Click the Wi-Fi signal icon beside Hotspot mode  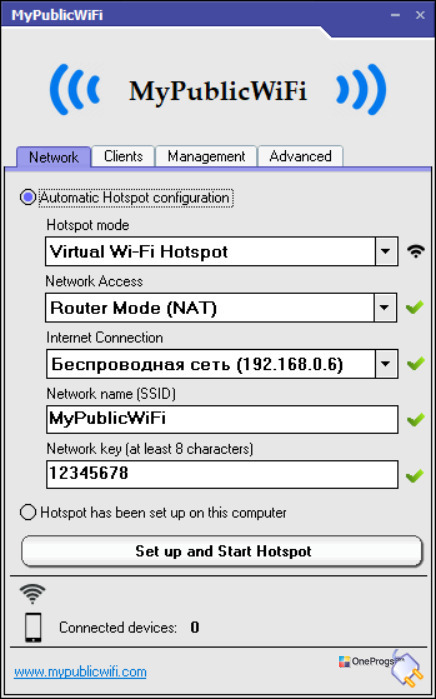tap(415, 251)
